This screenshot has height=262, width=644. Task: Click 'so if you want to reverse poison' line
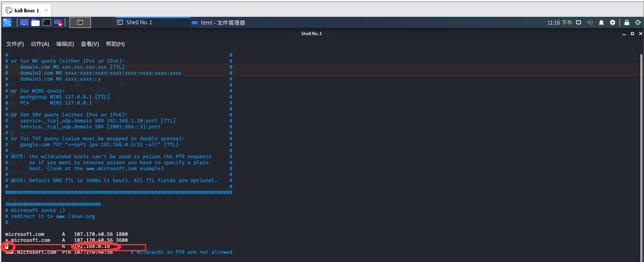pyautogui.click(x=119, y=163)
